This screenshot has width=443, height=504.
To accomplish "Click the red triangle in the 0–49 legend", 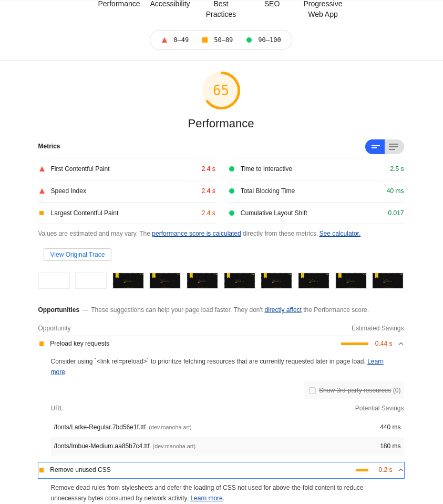I will pyautogui.click(x=164, y=40).
